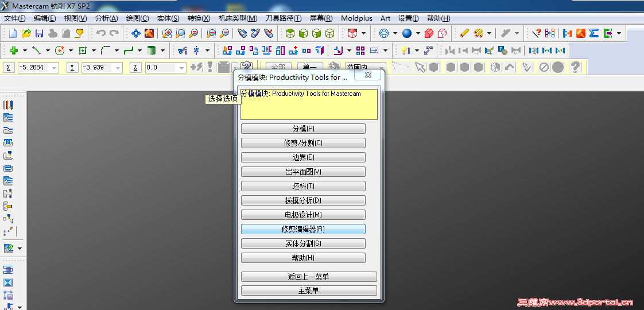Redo using the right-curved arrow icon
644x310 pixels.
[114, 33]
